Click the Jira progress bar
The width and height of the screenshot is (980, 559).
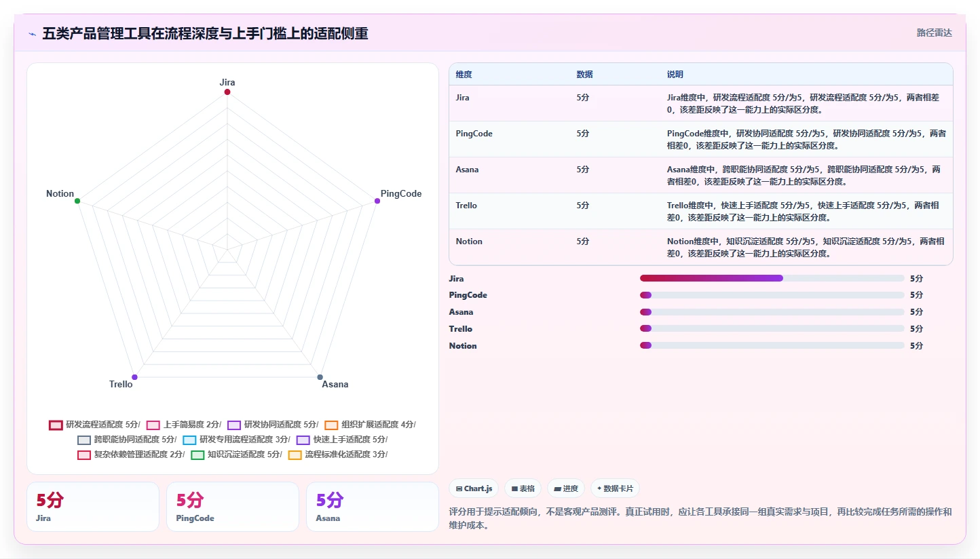(x=772, y=278)
